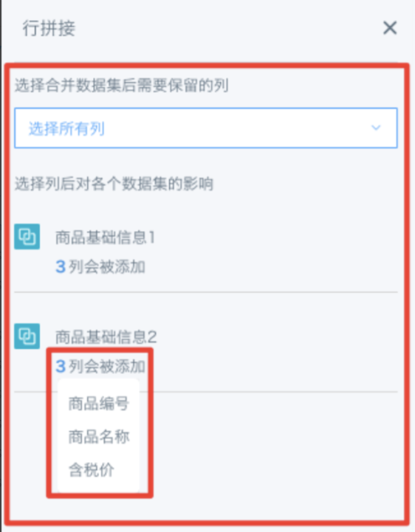415x532 pixels.
Task: Click the blue number 3 under 商品基础信息2
Action: pos(61,367)
